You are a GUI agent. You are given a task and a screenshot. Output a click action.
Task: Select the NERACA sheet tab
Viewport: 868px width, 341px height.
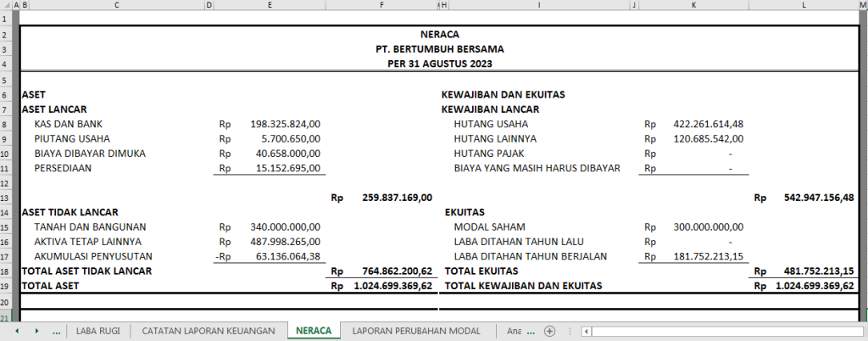[x=314, y=331]
